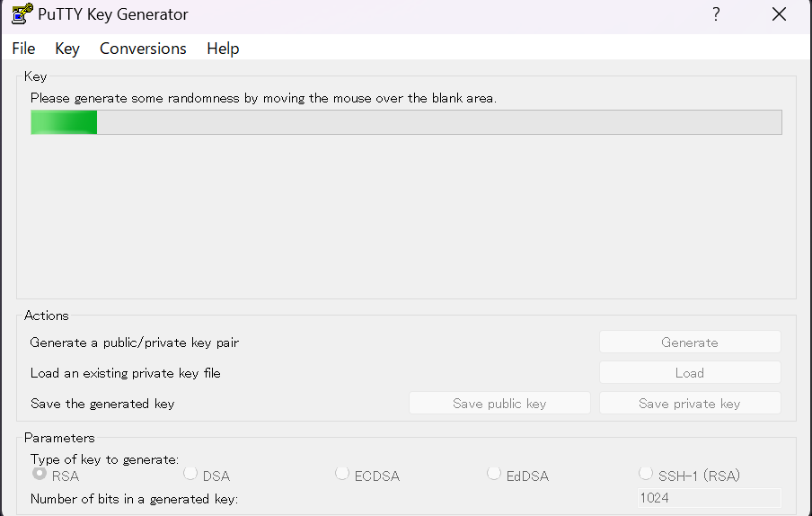Close the PuTTY Key Generator window
This screenshot has width=812, height=516.
(779, 14)
